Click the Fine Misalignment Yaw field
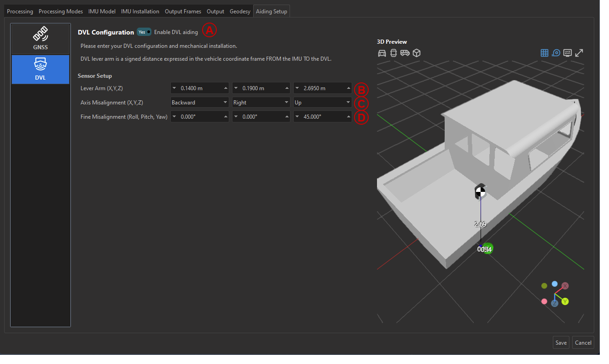 (x=322, y=117)
